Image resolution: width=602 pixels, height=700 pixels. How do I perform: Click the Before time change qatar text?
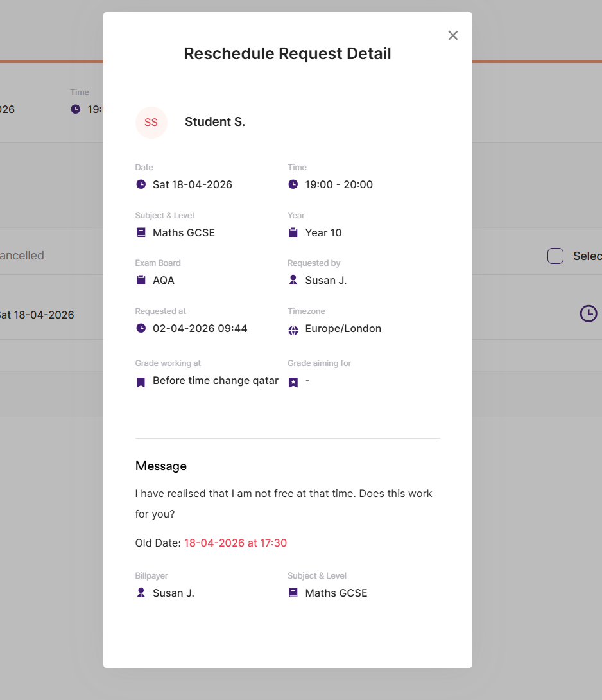(x=216, y=381)
